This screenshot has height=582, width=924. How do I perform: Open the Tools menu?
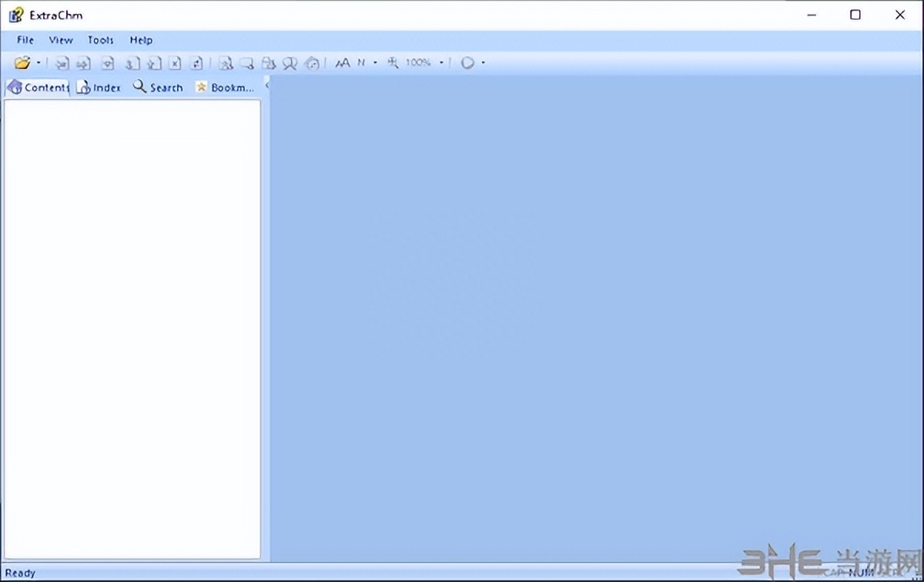click(x=100, y=40)
